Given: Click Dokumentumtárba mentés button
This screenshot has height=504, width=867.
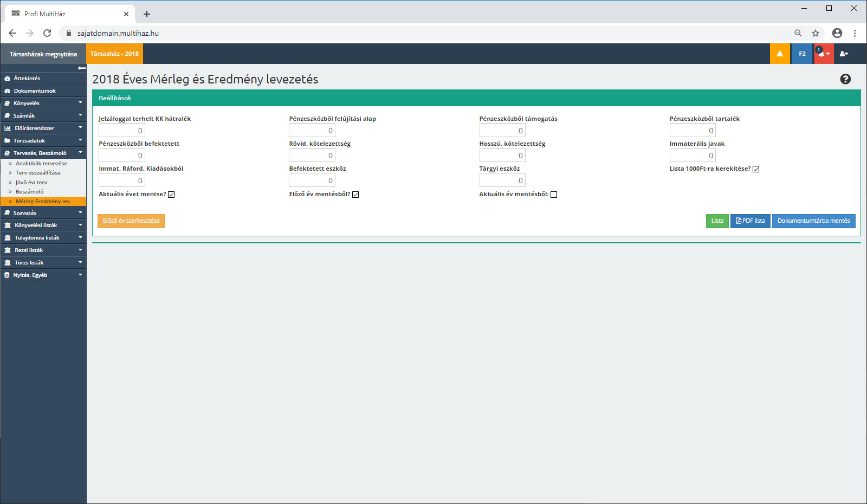Looking at the screenshot, I should (813, 221).
